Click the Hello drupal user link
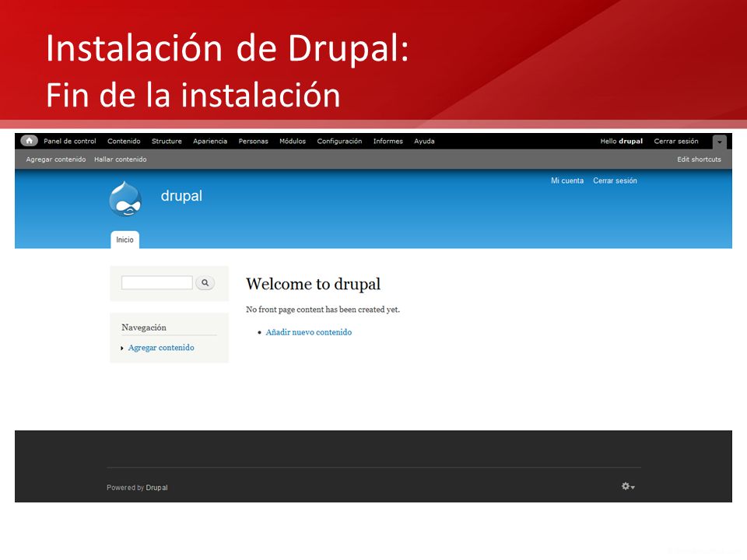 (x=622, y=142)
